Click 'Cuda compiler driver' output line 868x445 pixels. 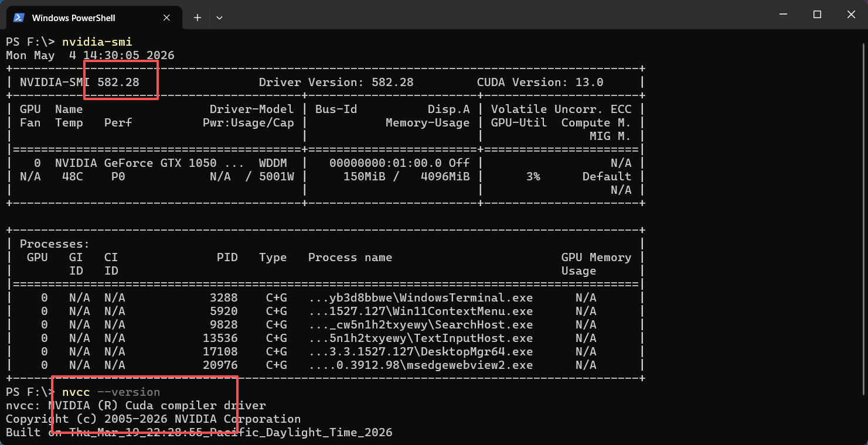click(x=196, y=405)
